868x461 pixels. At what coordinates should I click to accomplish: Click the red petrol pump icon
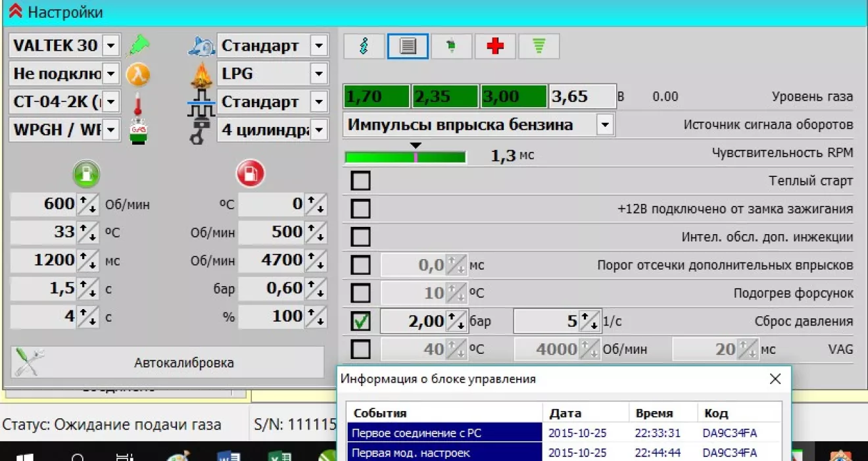(x=250, y=174)
